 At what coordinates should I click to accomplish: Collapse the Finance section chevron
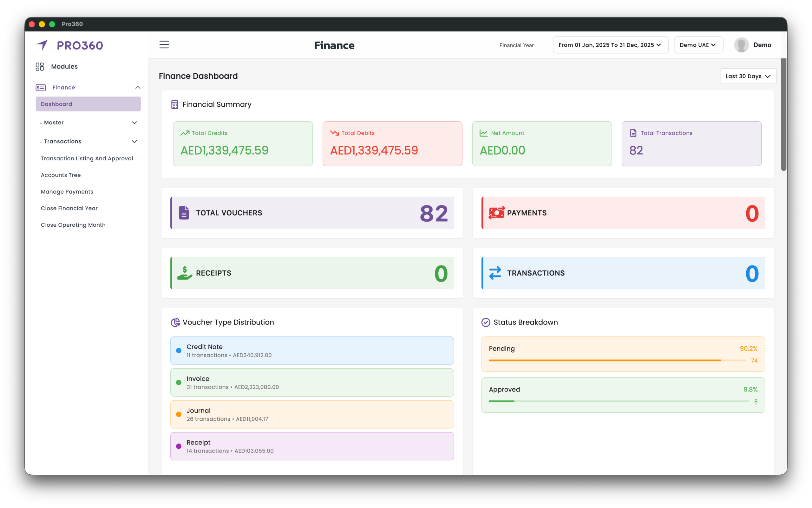pos(138,88)
